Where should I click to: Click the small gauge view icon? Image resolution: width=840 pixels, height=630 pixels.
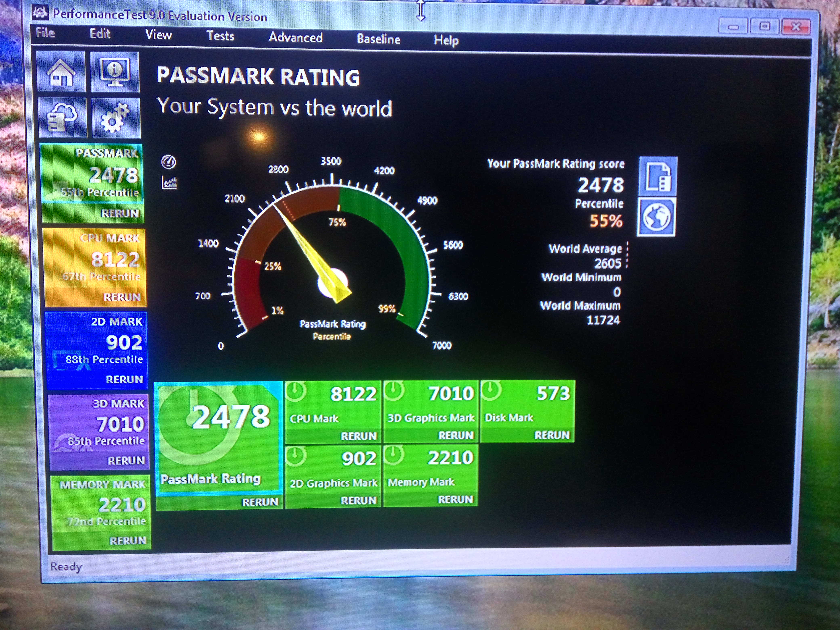coord(169,162)
